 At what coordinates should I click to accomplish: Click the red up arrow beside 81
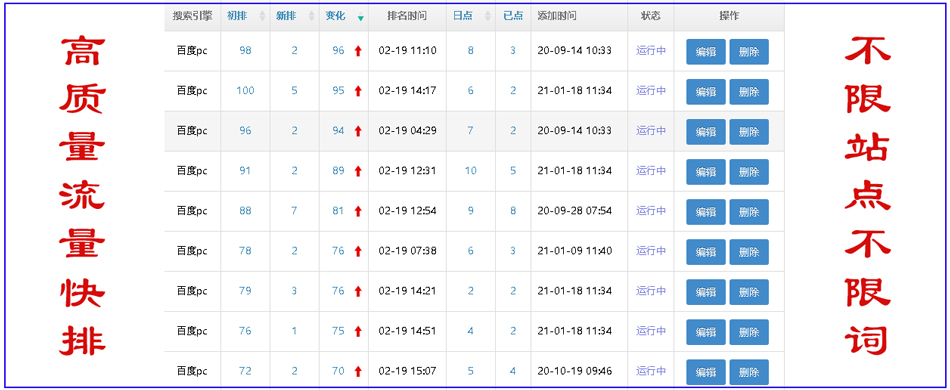358,211
